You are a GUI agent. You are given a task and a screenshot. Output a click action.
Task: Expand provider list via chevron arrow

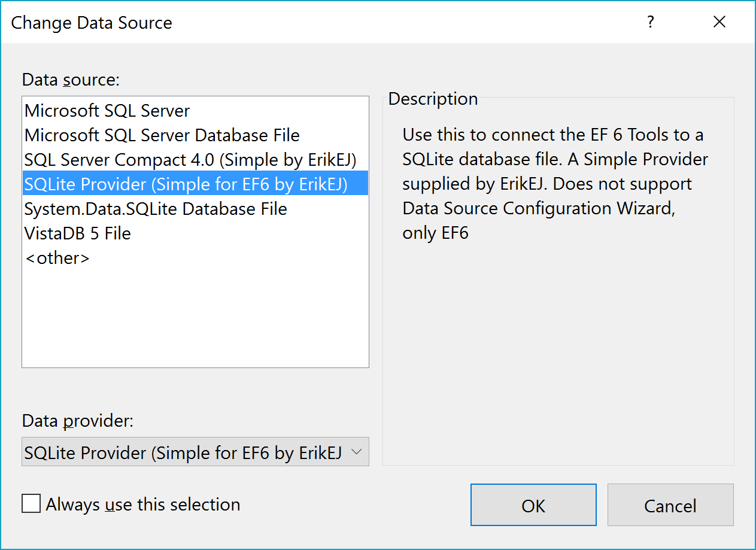point(356,452)
